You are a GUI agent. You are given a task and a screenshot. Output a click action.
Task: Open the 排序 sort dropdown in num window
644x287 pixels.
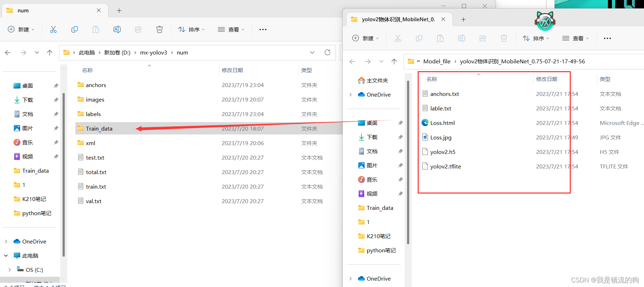192,29
